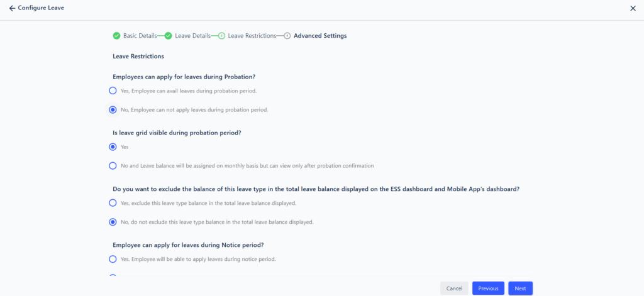This screenshot has height=296, width=644.
Task: Select No, employee cannot apply during probation
Action: [x=113, y=109]
